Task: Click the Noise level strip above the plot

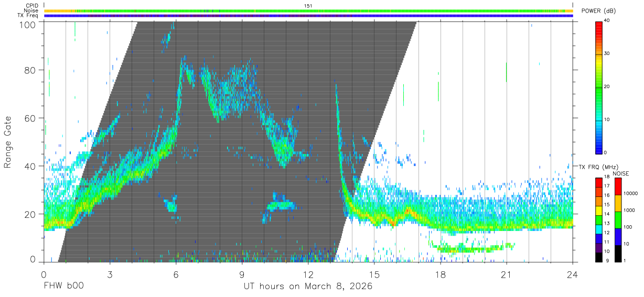Action: coord(308,10)
